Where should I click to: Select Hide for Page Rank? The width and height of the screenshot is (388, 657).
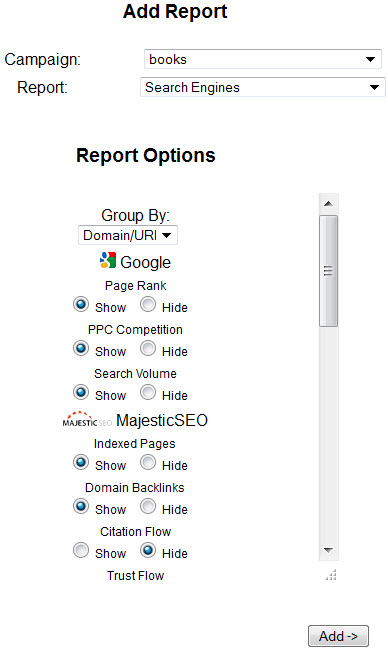pyautogui.click(x=148, y=305)
